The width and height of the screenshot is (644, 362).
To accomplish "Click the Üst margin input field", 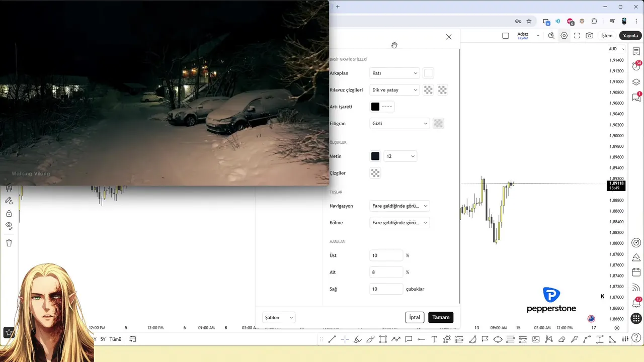I will pyautogui.click(x=386, y=256).
